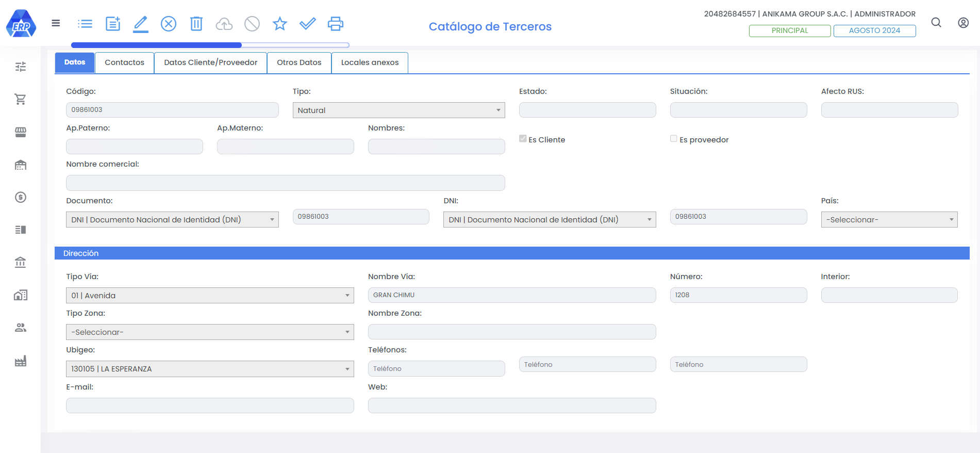Click the prohibited circle-slash icon
Screen dimensions: 980x453
point(252,24)
